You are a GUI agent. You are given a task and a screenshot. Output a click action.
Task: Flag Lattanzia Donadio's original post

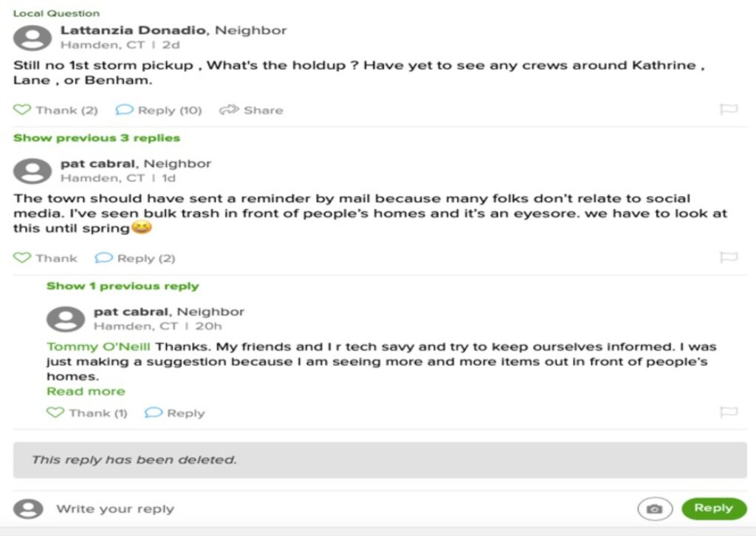728,110
